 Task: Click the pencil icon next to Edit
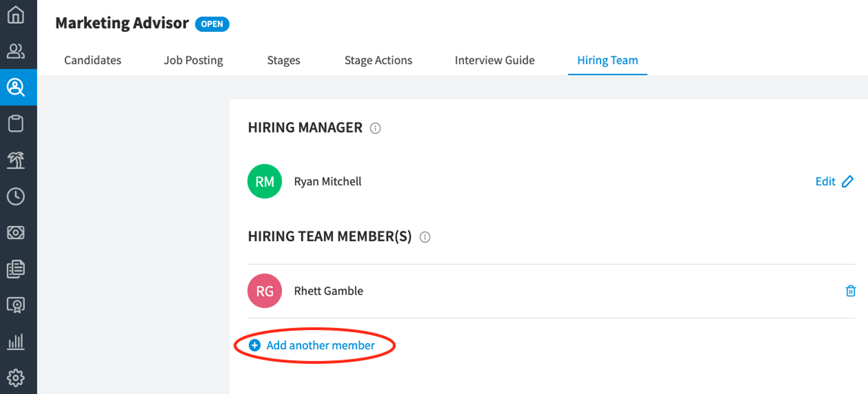pyautogui.click(x=847, y=181)
